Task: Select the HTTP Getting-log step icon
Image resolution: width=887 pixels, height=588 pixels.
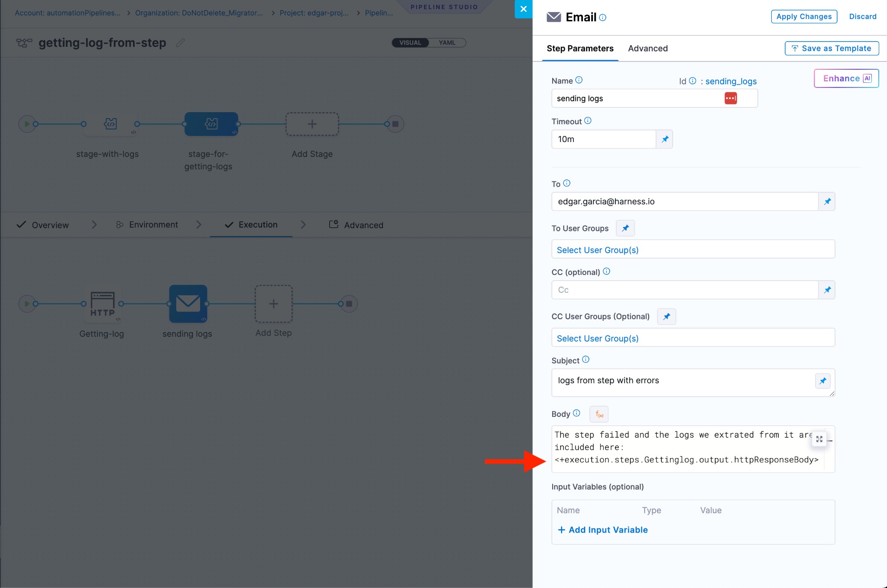Action: [x=103, y=304]
